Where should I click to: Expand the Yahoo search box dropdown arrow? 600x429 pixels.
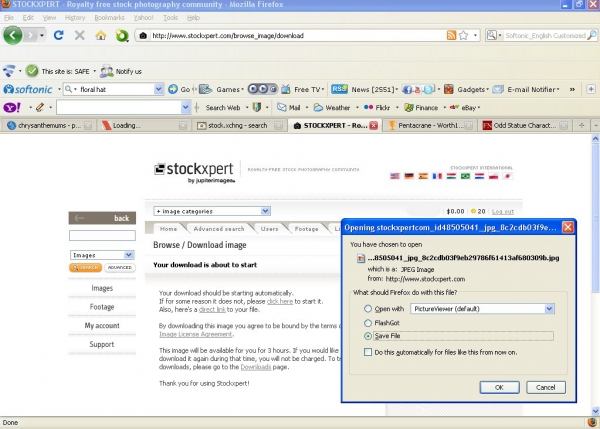(x=185, y=108)
